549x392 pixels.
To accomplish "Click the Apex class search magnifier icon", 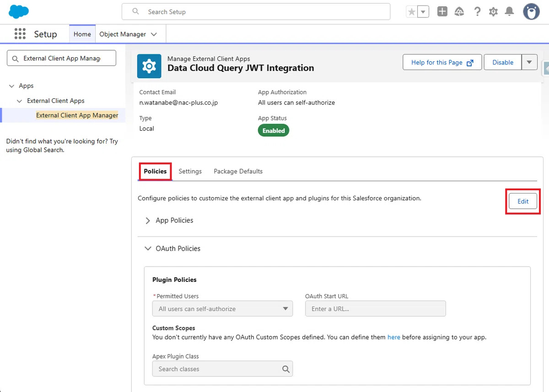I will (286, 369).
